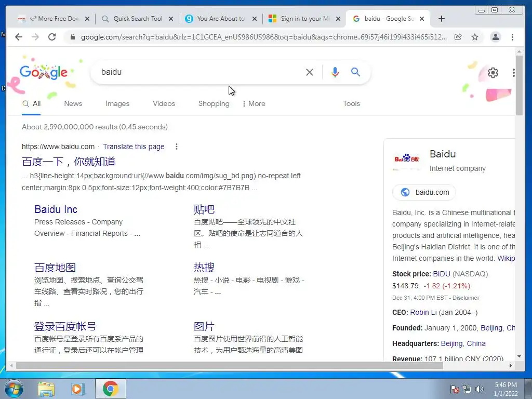
Task: Open Windows Start button
Action: tap(14, 389)
